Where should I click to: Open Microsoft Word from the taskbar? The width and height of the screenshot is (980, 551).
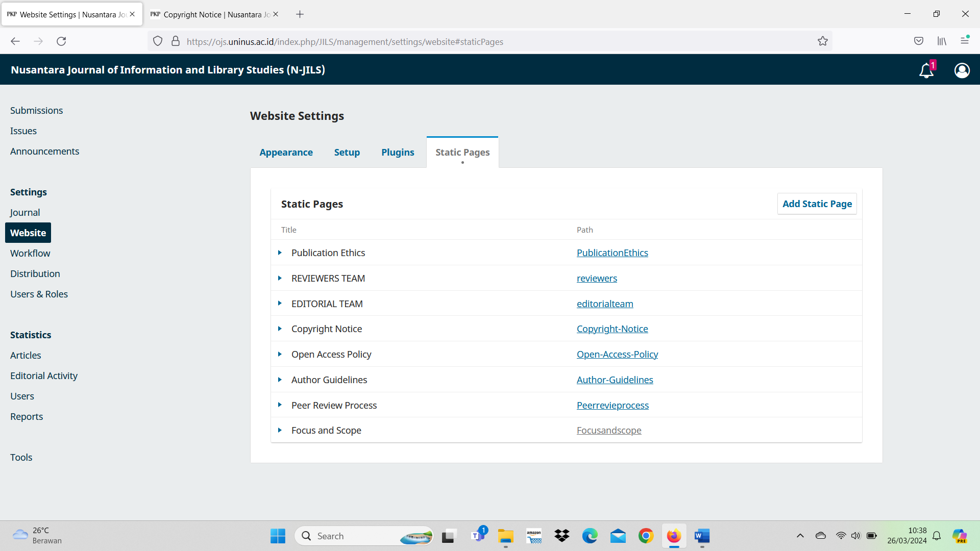(702, 536)
